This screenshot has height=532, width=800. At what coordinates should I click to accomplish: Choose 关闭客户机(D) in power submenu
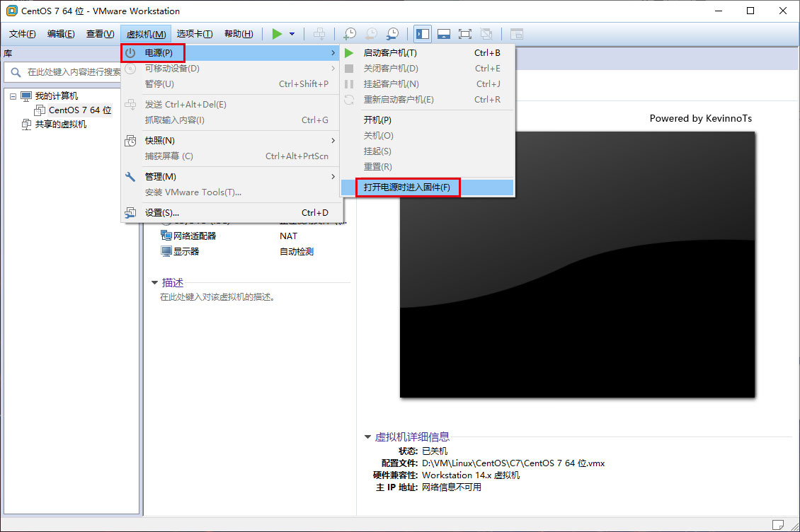point(427,69)
